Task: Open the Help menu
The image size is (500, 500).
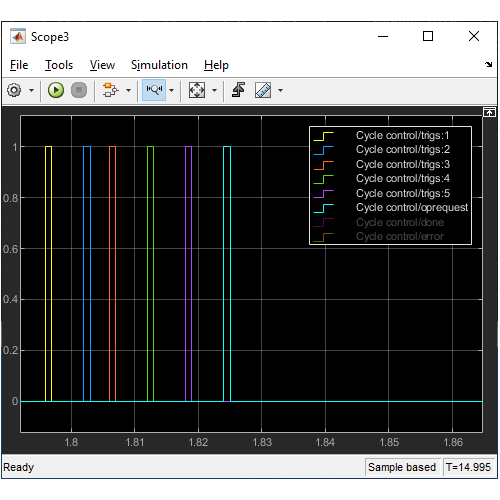Action: click(216, 65)
